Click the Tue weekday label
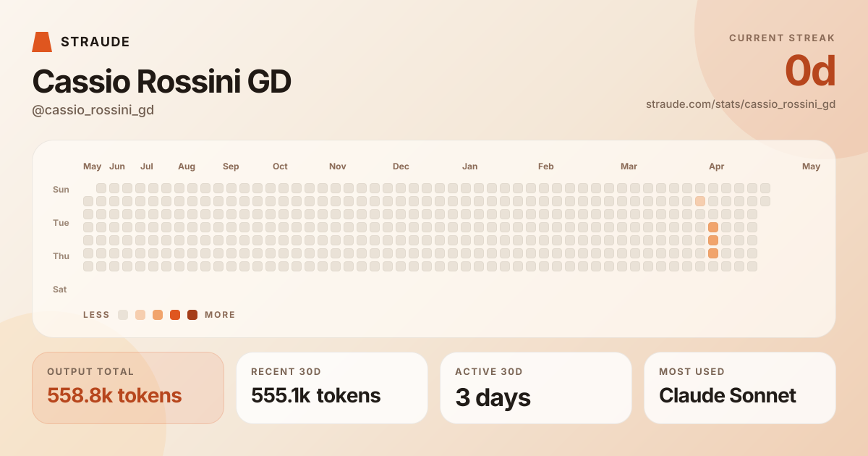This screenshot has height=456, width=868. pyautogui.click(x=61, y=223)
